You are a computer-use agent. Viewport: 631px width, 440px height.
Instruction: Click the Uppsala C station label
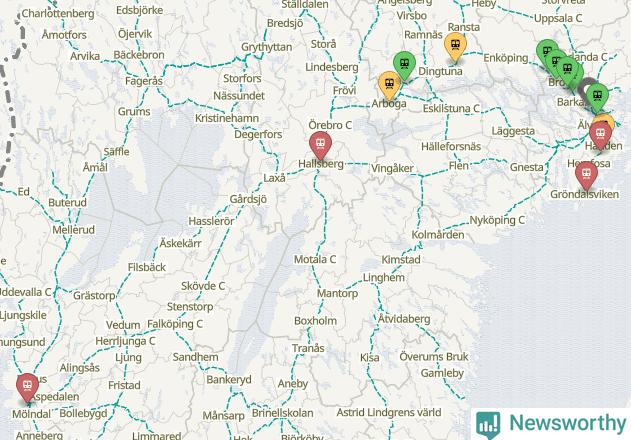[x=558, y=19]
